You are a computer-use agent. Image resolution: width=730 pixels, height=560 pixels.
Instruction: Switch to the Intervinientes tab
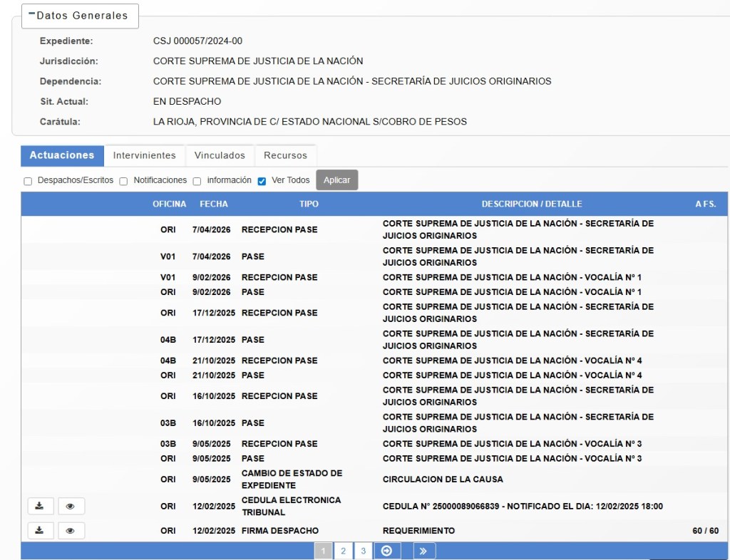pos(144,155)
